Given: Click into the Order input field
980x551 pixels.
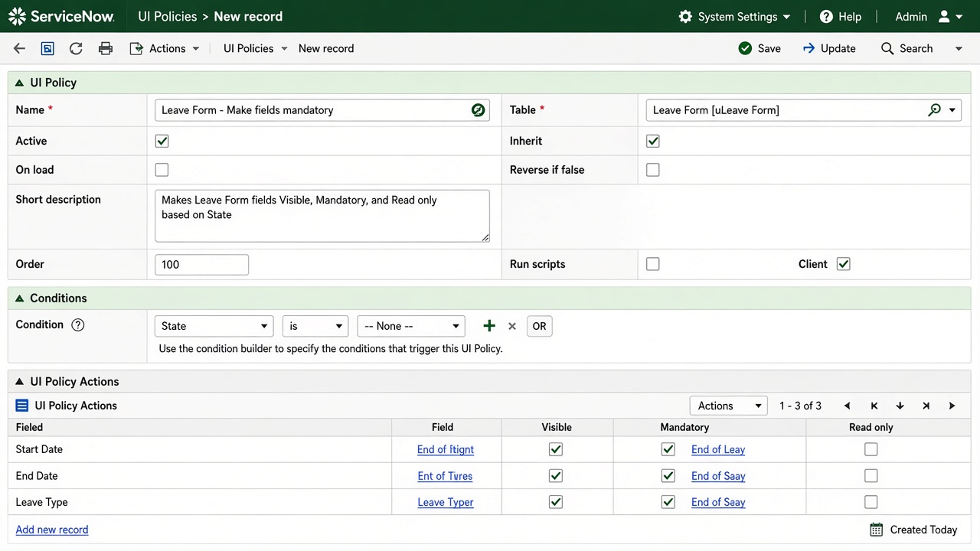Looking at the screenshot, I should pos(201,265).
